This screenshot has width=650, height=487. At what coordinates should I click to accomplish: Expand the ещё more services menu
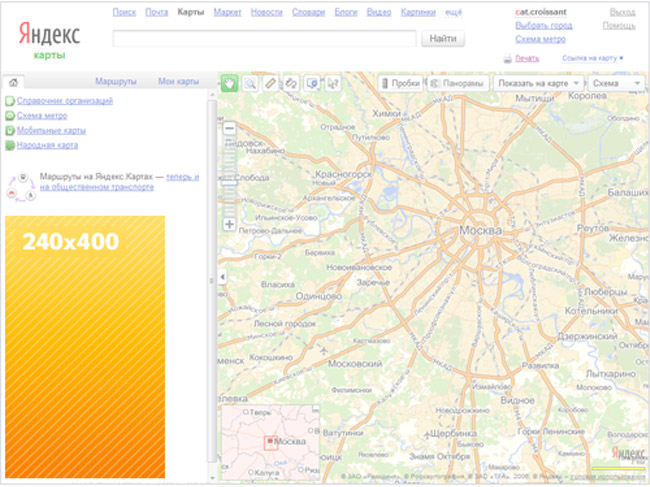[x=453, y=12]
